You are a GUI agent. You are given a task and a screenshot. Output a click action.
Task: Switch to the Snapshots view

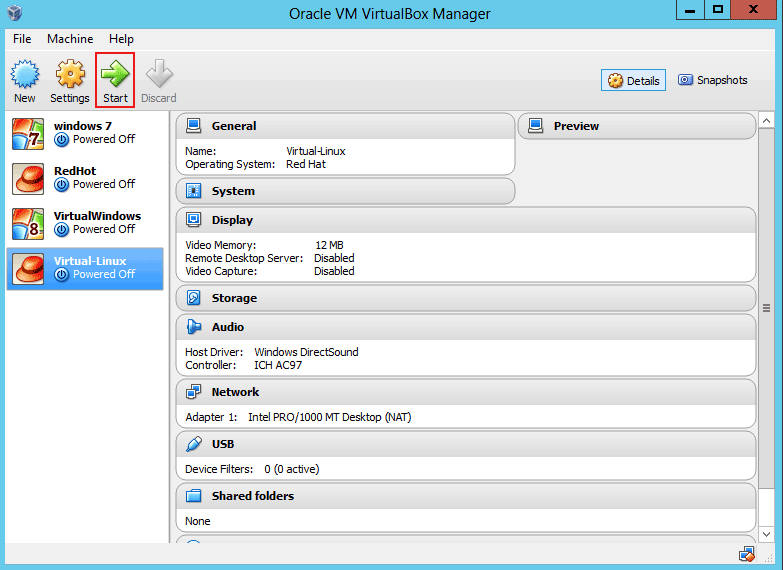713,80
